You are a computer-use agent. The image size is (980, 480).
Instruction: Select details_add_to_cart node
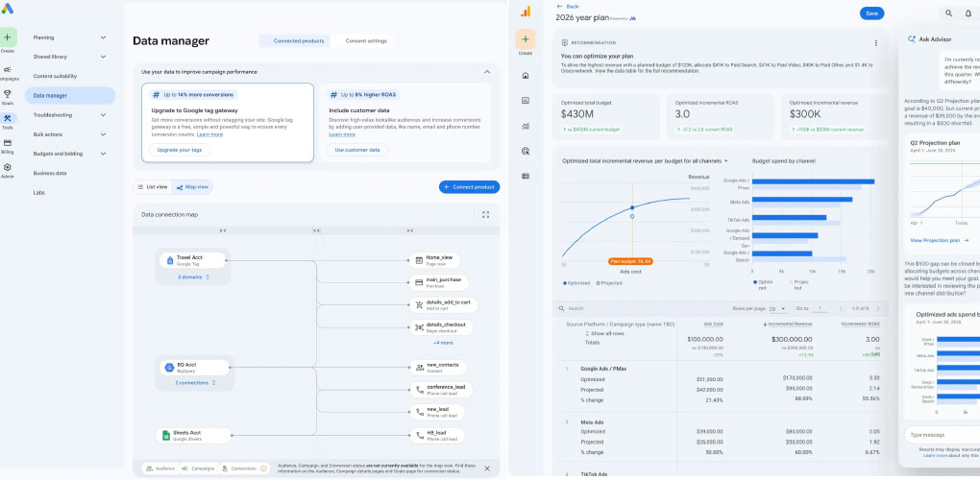[x=444, y=305]
